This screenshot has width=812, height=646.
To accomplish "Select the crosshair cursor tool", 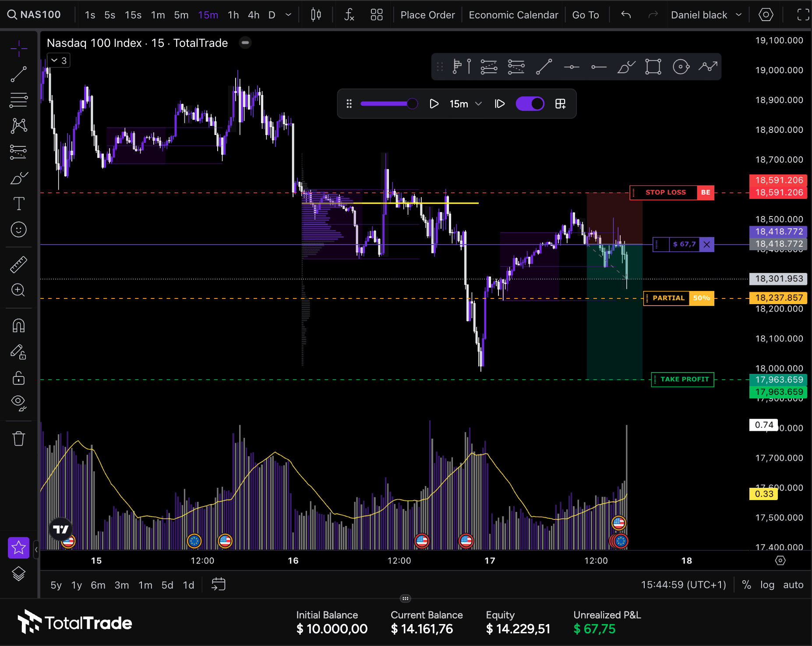I will [x=19, y=48].
